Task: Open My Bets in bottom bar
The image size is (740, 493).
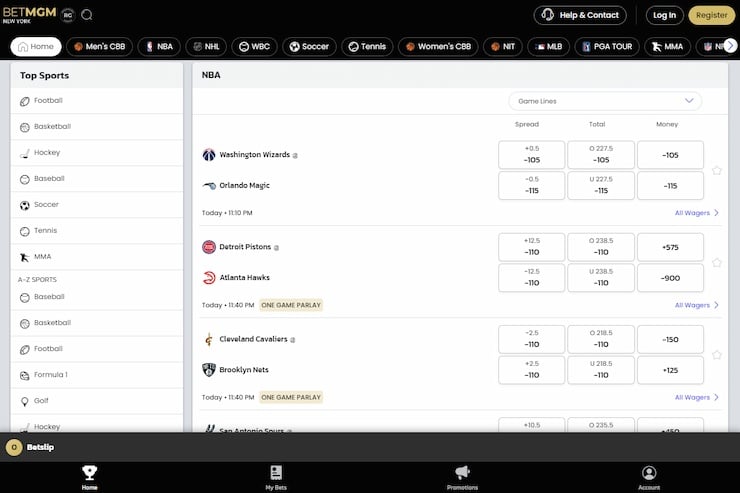Action: (x=276, y=477)
